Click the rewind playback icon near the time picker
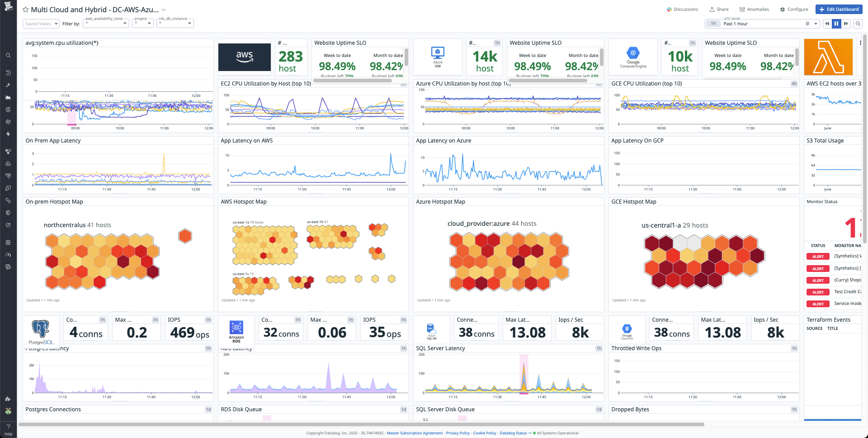This screenshot has height=438, width=868. 827,24
